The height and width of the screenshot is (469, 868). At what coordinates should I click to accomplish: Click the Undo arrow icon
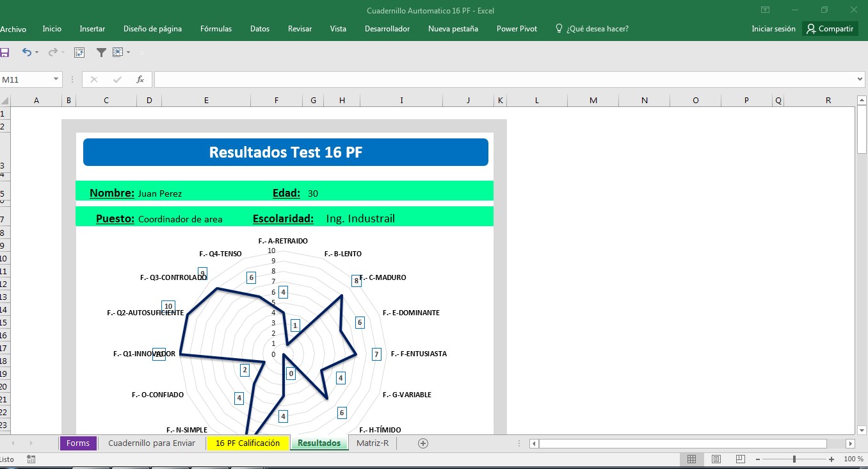[26, 53]
